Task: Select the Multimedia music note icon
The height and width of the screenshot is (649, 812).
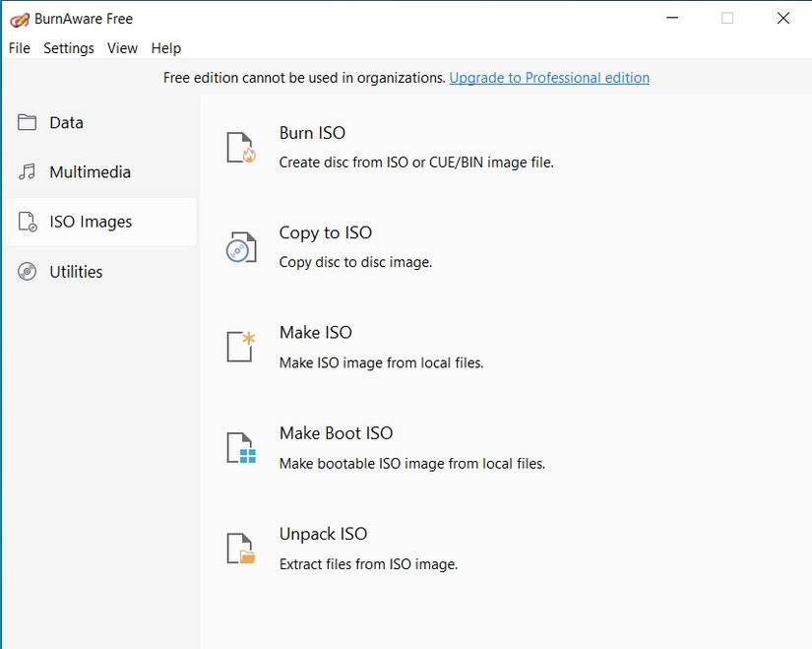Action: click(x=29, y=171)
